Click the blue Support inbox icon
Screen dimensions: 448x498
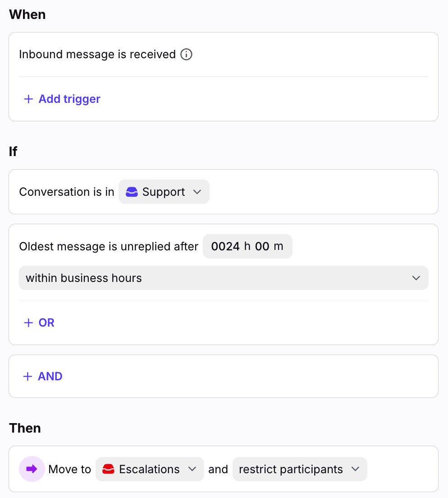click(x=132, y=192)
